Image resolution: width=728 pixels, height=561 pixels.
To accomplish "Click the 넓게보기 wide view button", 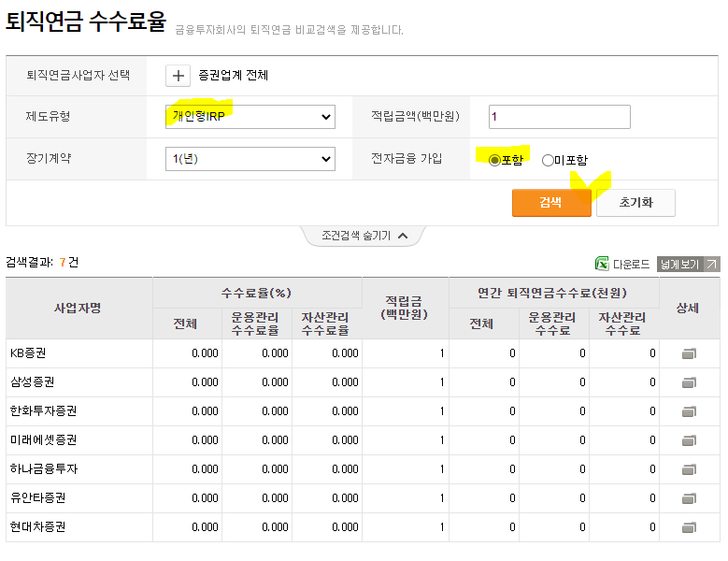I will point(689,265).
